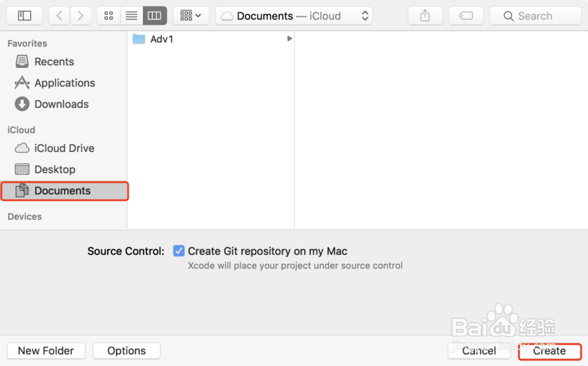Switch to list view
The height and width of the screenshot is (366, 588).
click(x=132, y=16)
